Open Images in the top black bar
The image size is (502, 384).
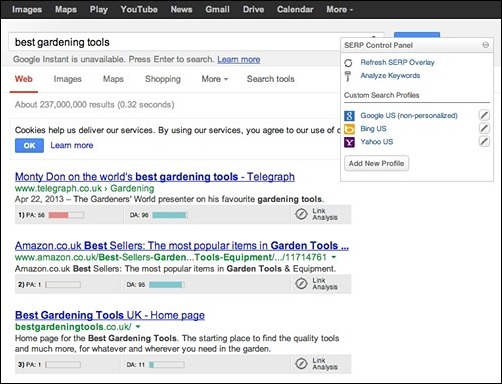click(27, 9)
